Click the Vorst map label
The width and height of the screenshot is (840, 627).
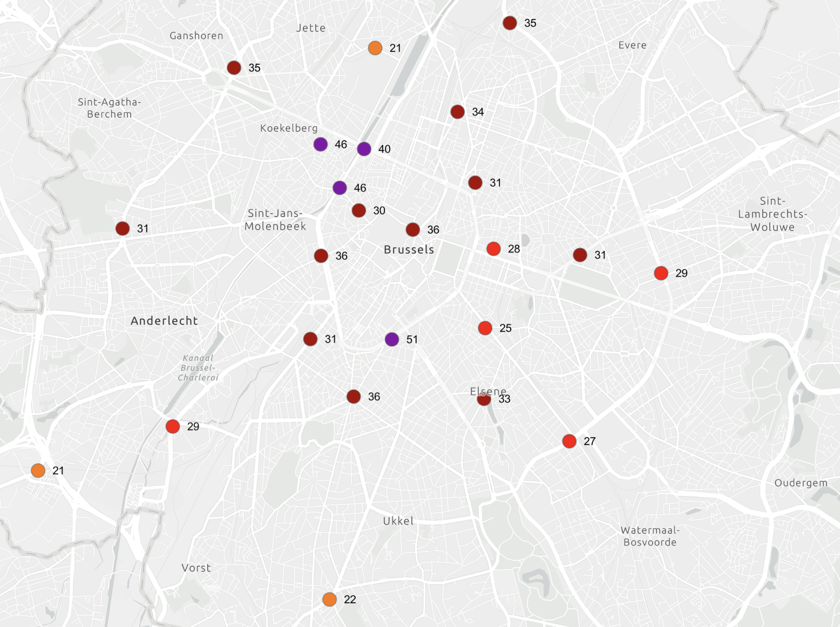pos(196,568)
